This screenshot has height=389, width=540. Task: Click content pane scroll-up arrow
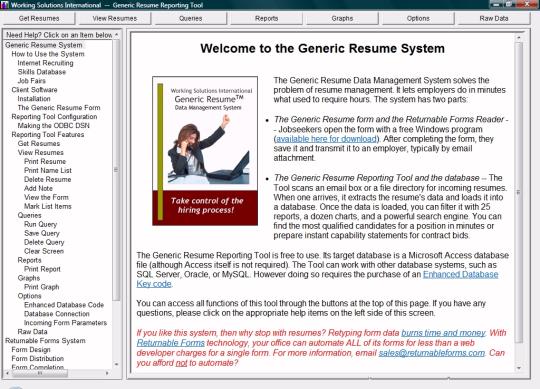519,37
